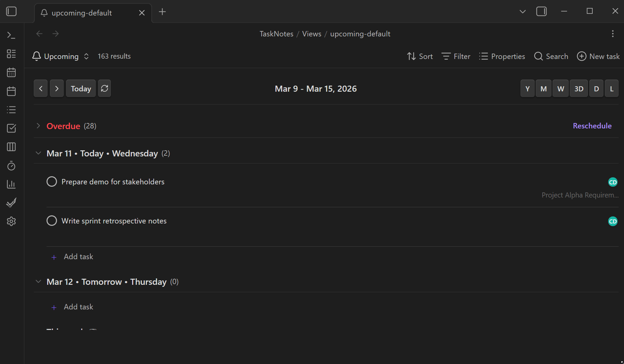The image size is (624, 364).
Task: Switch to the list view icon
Action: click(11, 110)
